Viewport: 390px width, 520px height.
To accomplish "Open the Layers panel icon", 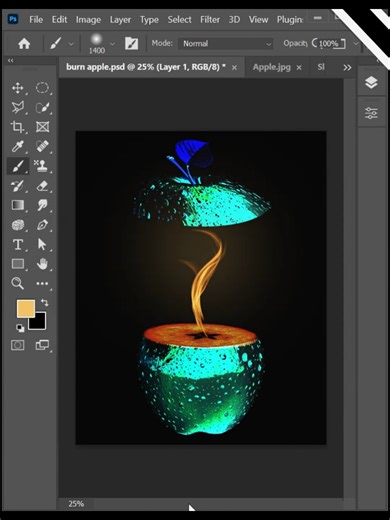I will pyautogui.click(x=371, y=82).
